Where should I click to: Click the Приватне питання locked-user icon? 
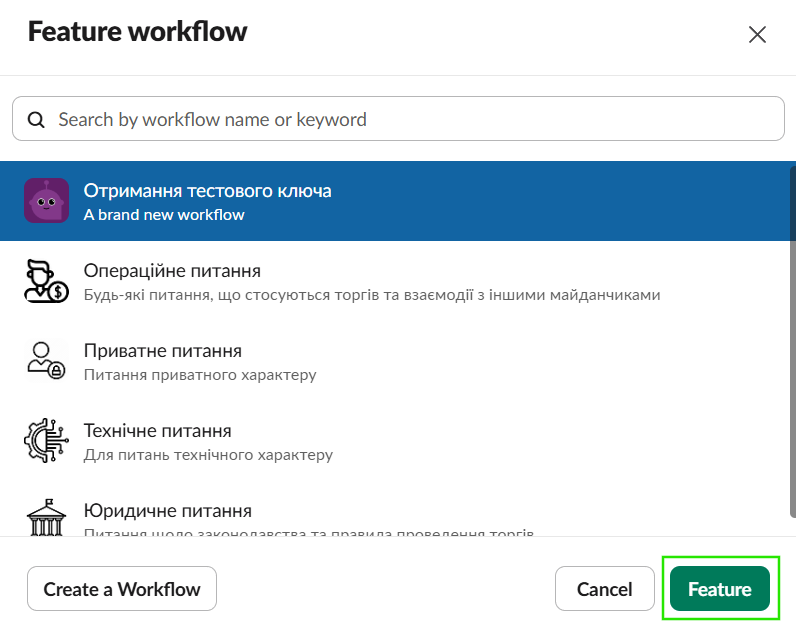point(46,360)
